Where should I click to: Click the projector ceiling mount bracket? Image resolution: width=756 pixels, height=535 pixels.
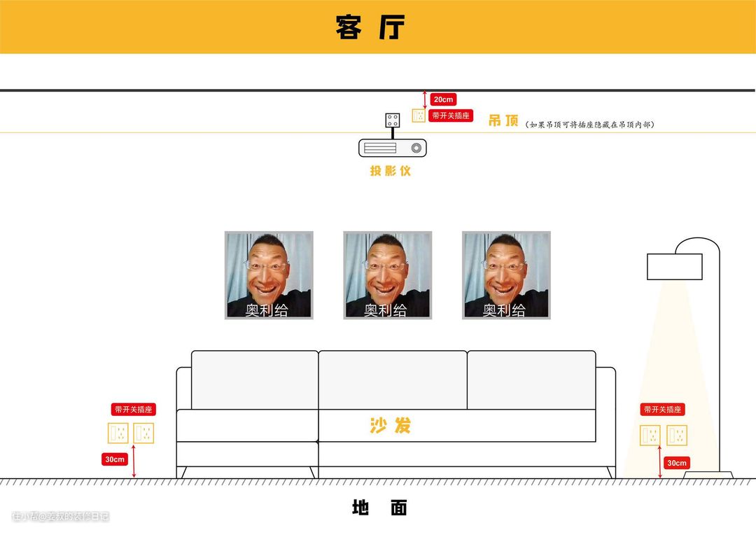393,120
